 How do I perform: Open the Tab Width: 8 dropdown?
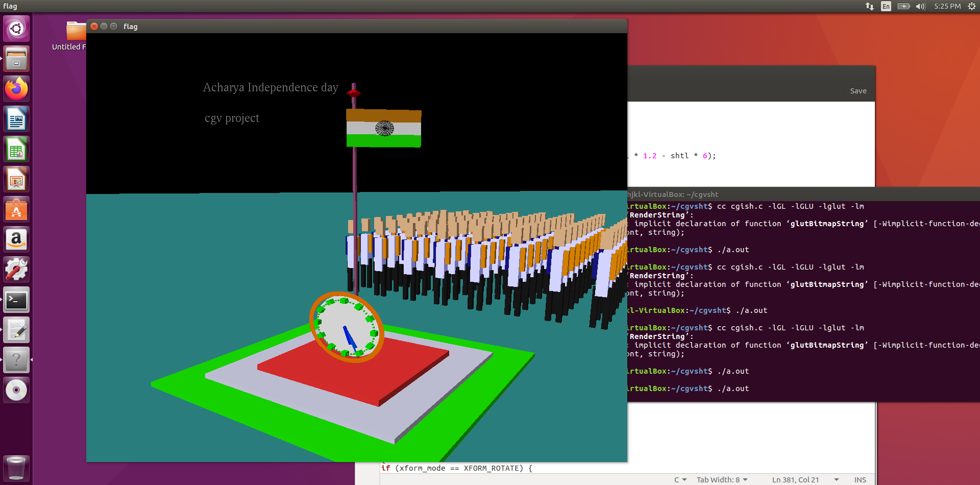[722, 479]
